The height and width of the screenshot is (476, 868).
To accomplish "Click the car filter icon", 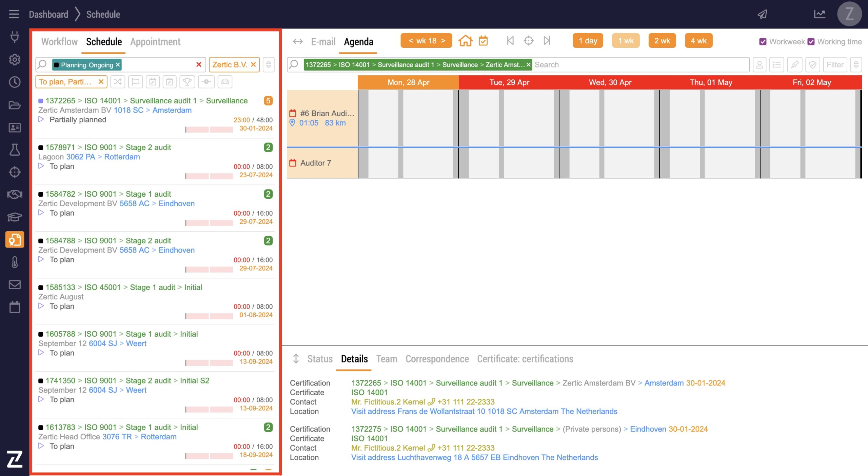I will pos(225,82).
